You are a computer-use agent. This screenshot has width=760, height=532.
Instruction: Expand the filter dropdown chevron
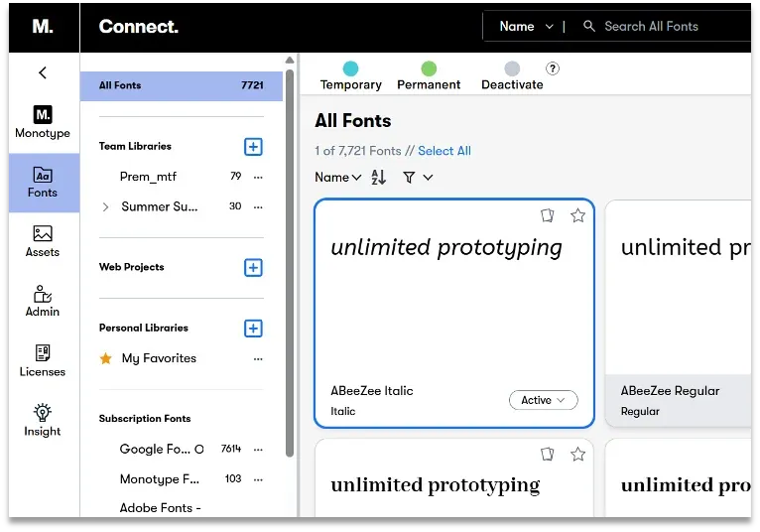(x=428, y=178)
